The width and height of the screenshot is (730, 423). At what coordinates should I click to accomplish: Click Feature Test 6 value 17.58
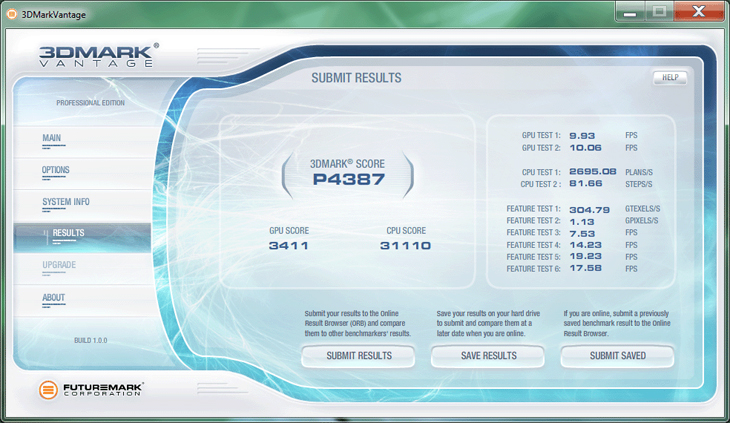point(585,268)
